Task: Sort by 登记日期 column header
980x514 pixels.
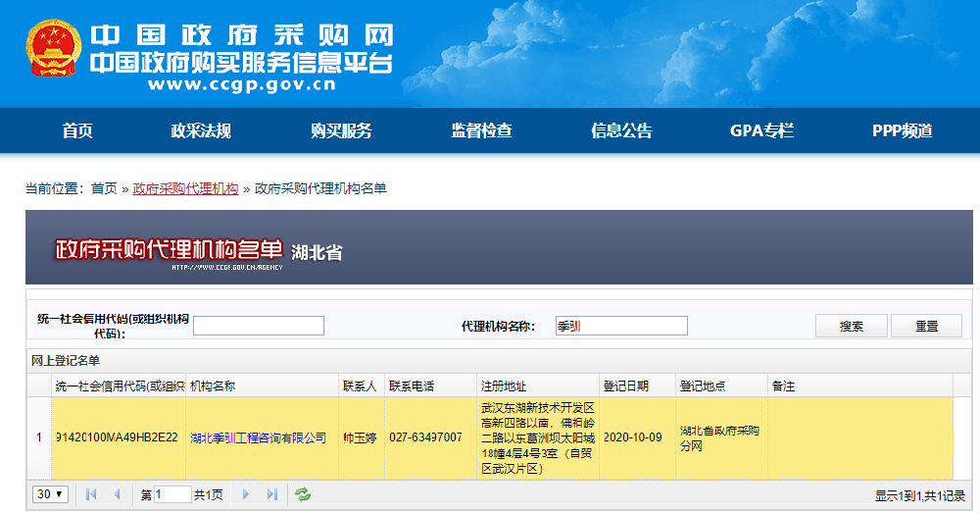Action: pyautogui.click(x=625, y=386)
